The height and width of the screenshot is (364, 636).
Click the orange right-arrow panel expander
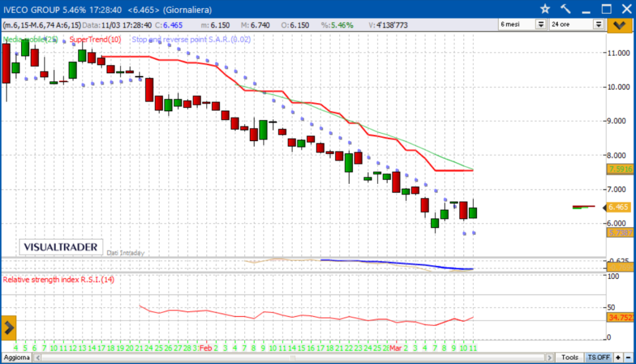[x=9, y=328]
